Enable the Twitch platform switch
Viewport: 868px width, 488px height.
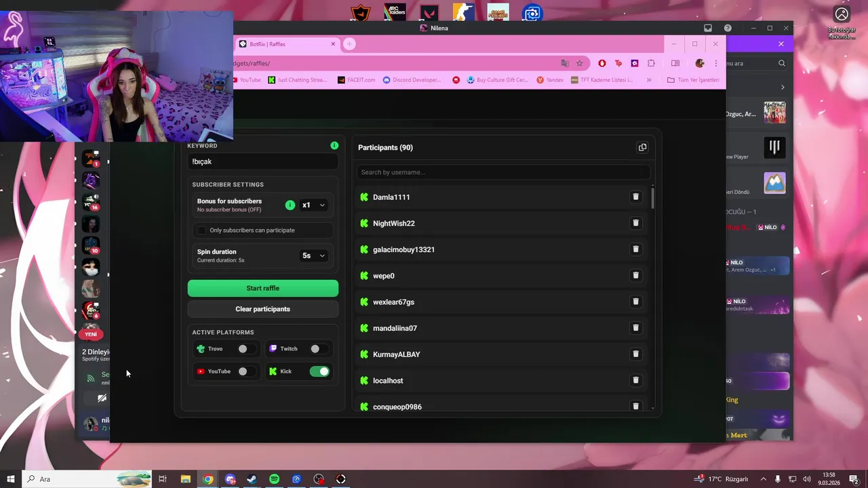tap(319, 348)
